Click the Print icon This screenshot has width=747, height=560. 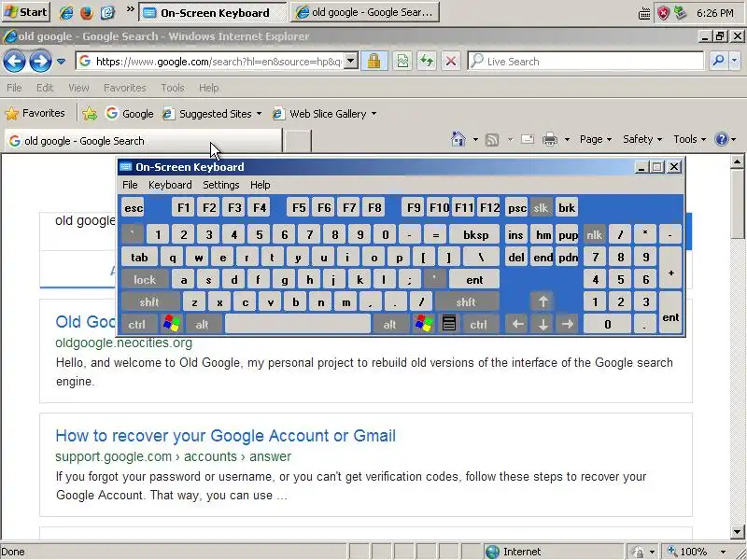(550, 139)
